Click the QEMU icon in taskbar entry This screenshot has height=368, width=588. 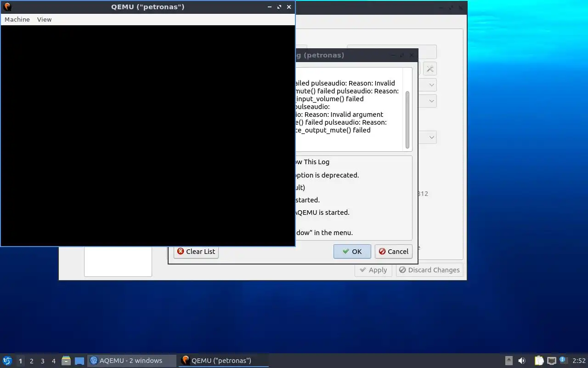click(x=186, y=360)
